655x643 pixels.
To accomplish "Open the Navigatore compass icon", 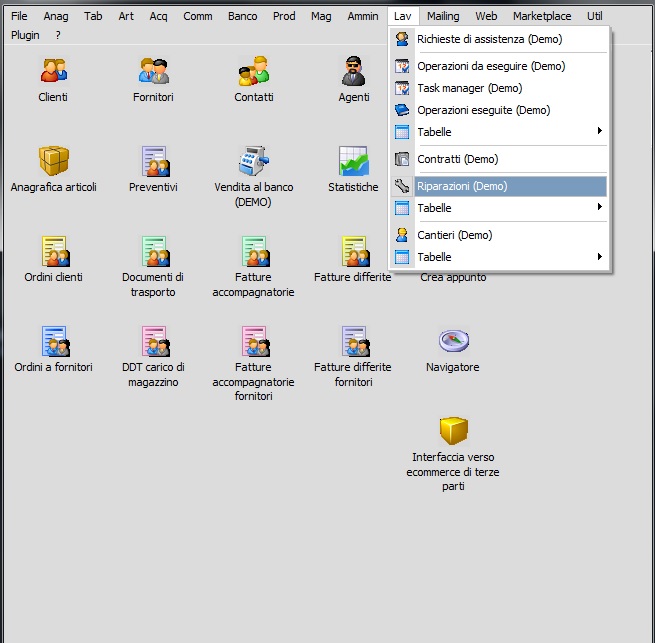I will point(454,341).
